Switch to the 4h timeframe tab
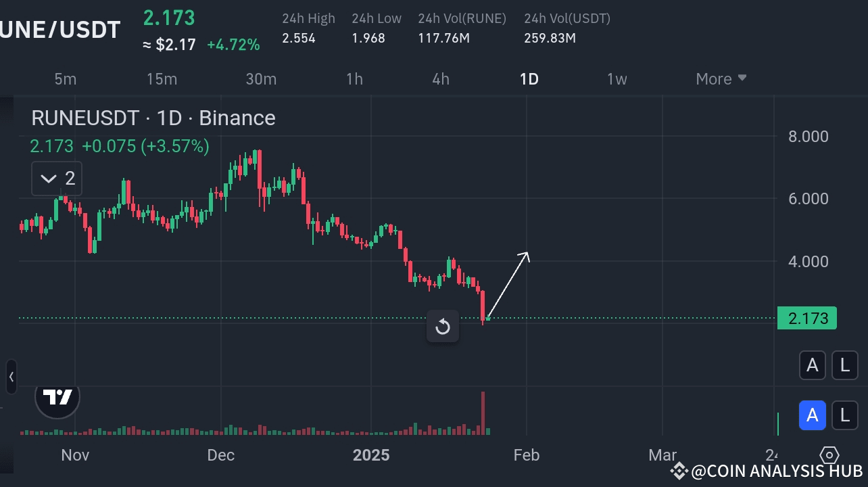Screen dimensions: 868x487 pos(441,78)
